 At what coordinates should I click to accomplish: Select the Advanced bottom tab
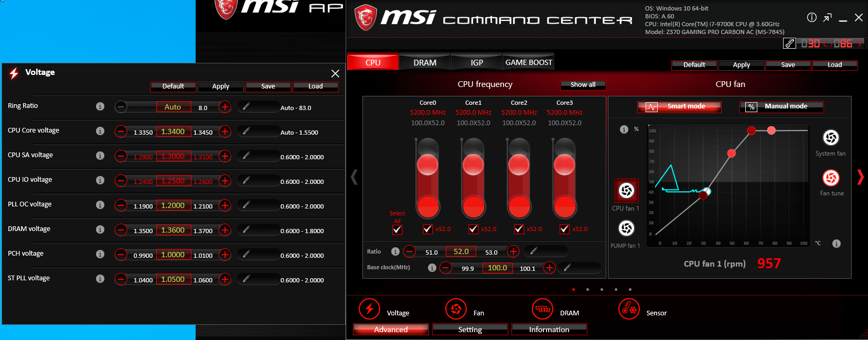(391, 330)
